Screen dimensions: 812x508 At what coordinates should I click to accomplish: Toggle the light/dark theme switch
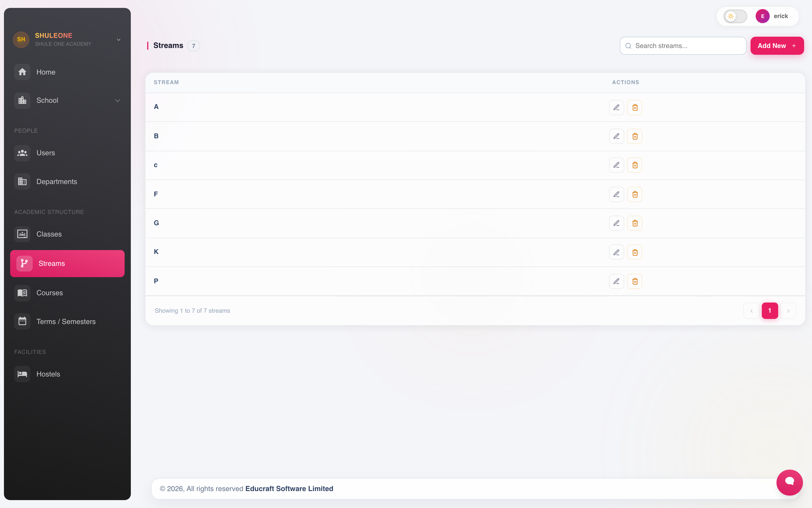(x=735, y=16)
